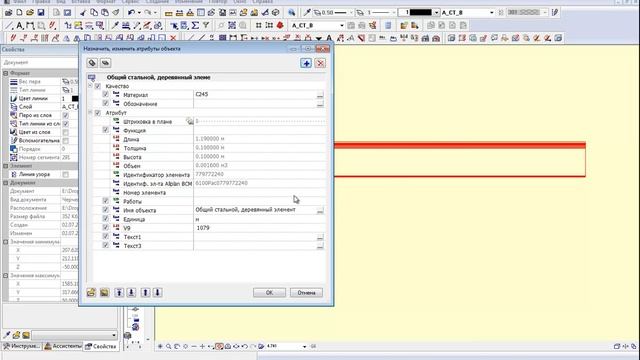This screenshot has height=360, width=640.
Task: Click the move-up arrow icon in dialog
Action: pos(145,292)
